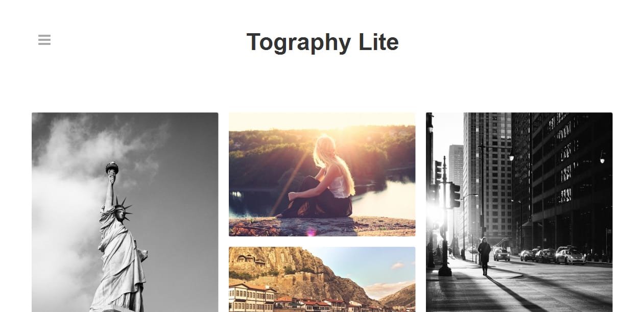The height and width of the screenshot is (312, 644).
Task: Click the clouds beside the statue
Action: click(x=66, y=204)
